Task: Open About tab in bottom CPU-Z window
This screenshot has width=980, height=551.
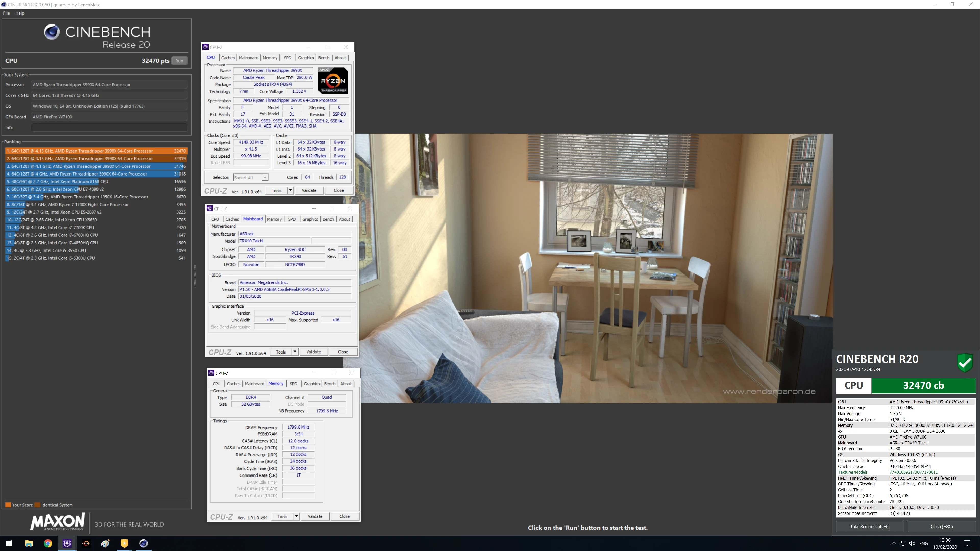Action: point(346,384)
